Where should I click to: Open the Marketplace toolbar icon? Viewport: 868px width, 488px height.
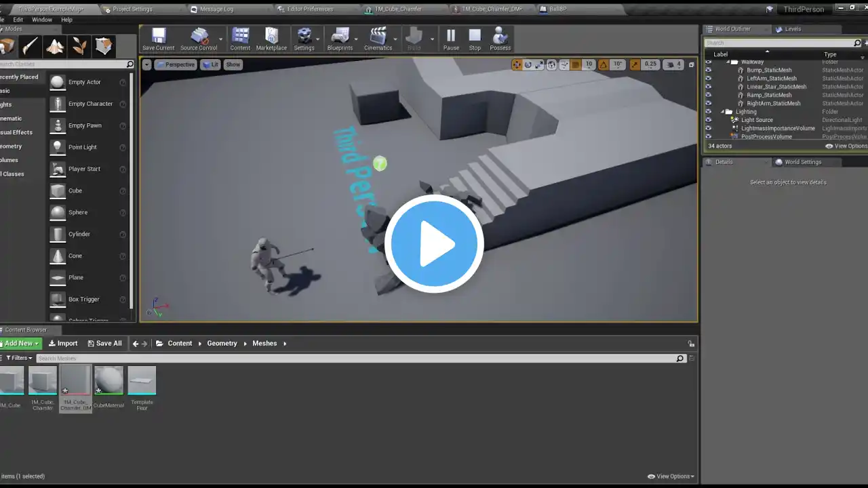271,39
